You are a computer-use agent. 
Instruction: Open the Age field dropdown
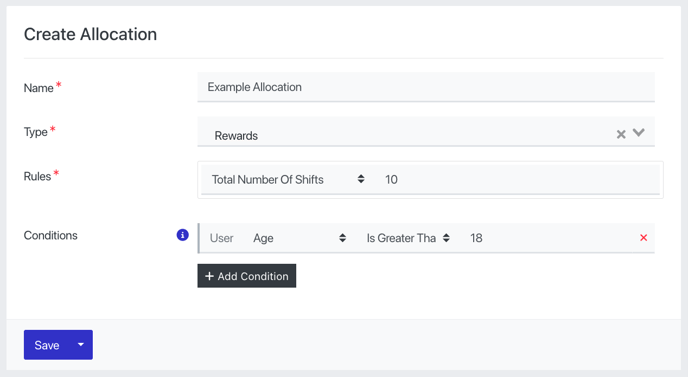299,238
